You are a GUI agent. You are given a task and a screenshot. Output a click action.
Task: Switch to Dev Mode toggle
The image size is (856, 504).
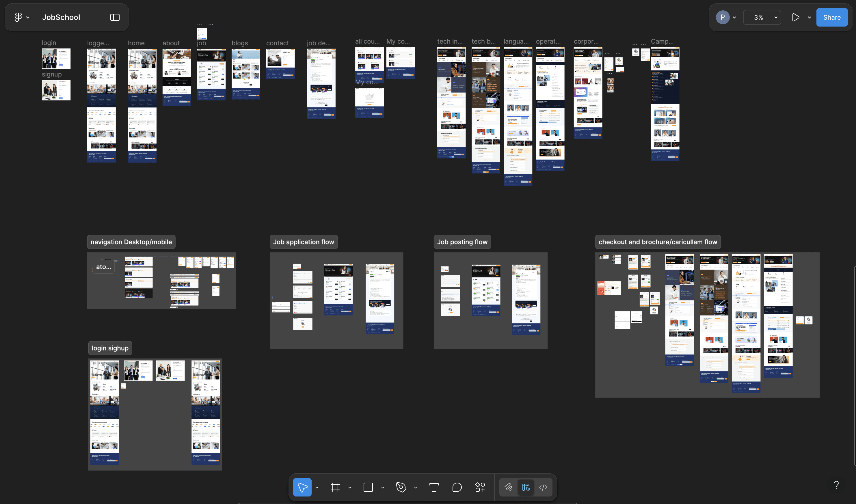(543, 487)
